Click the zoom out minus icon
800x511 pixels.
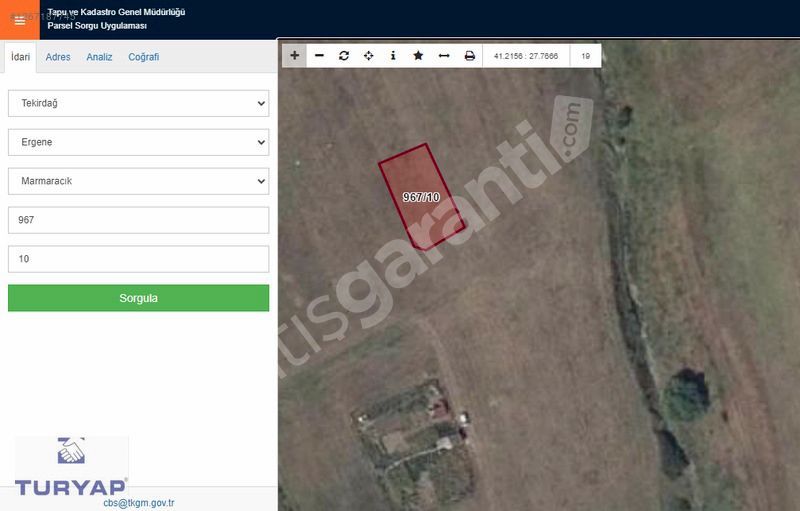(319, 56)
